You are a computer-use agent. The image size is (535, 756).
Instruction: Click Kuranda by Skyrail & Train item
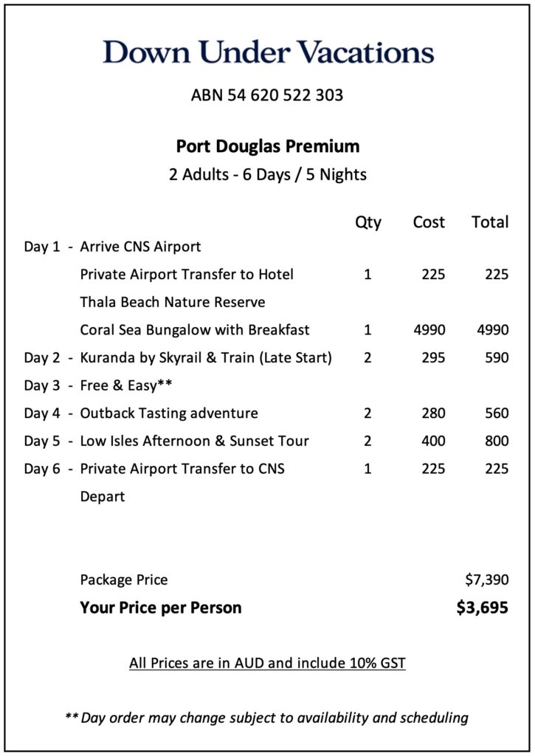point(206,358)
